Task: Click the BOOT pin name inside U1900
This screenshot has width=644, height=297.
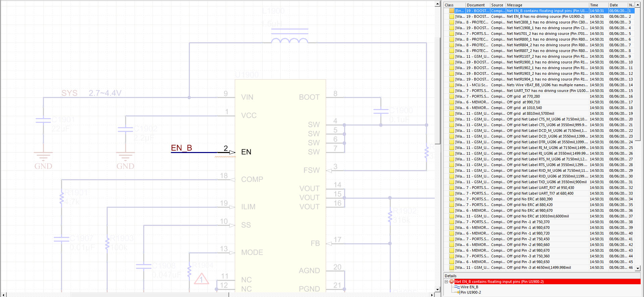Action: pos(309,97)
